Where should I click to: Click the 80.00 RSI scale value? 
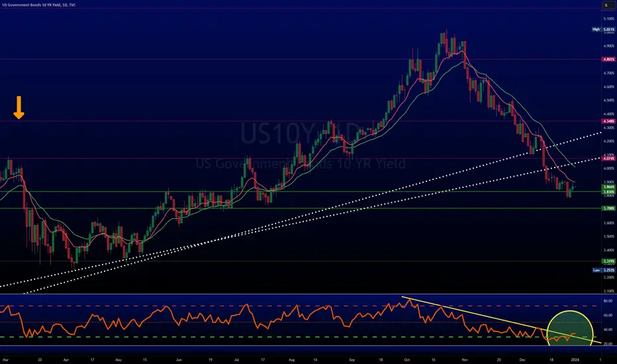tap(608, 301)
